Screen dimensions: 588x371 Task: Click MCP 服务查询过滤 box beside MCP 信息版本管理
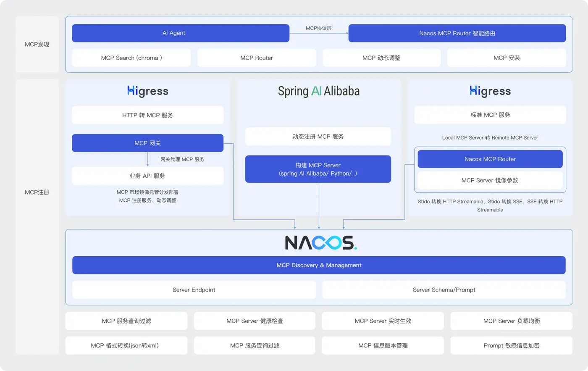(x=255, y=345)
